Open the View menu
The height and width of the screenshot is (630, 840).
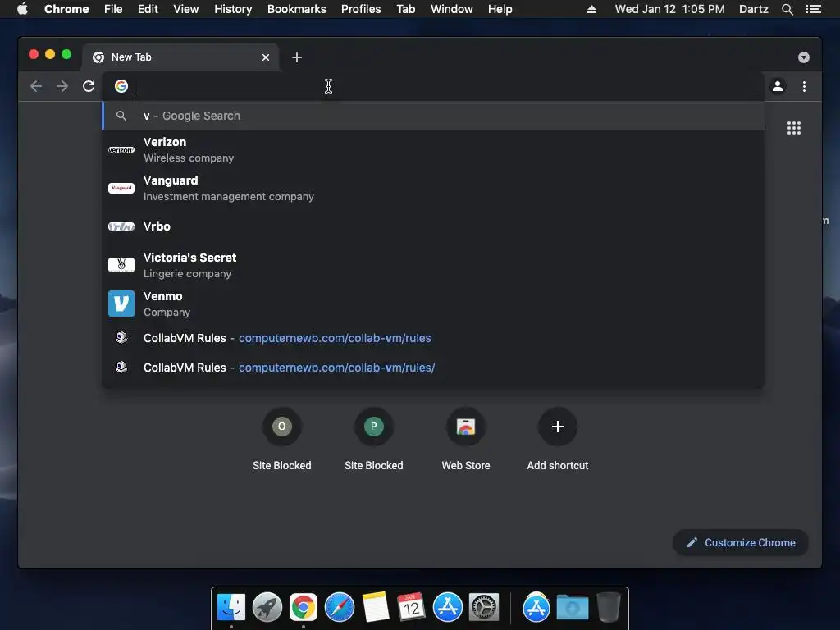point(186,9)
